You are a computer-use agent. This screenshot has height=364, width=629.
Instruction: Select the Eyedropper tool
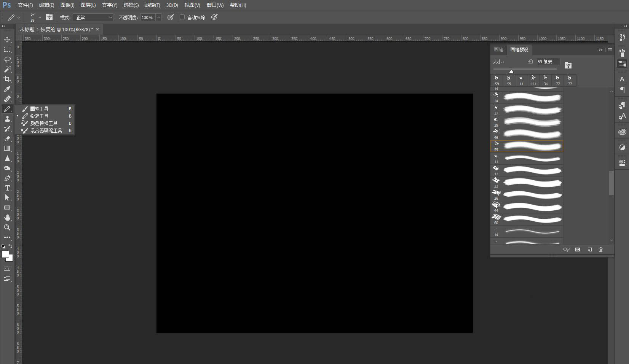[7, 89]
